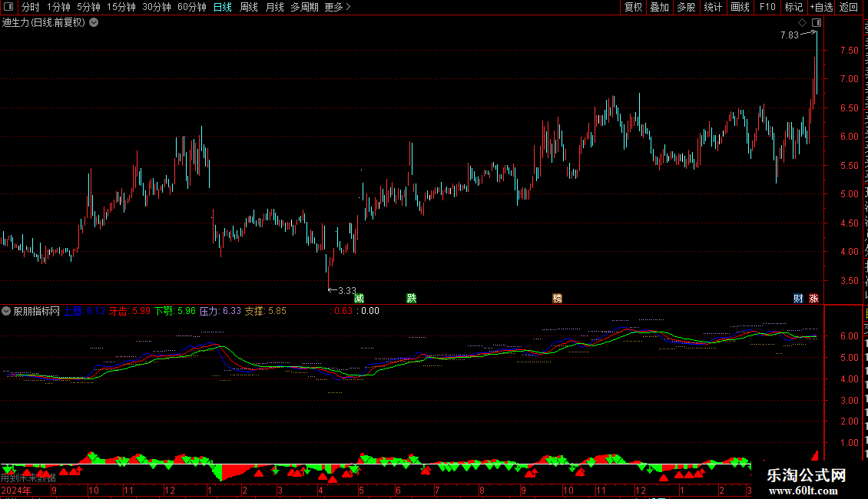868x499 pixels.
Task: Click the 叠加 overlay button
Action: pos(659,7)
